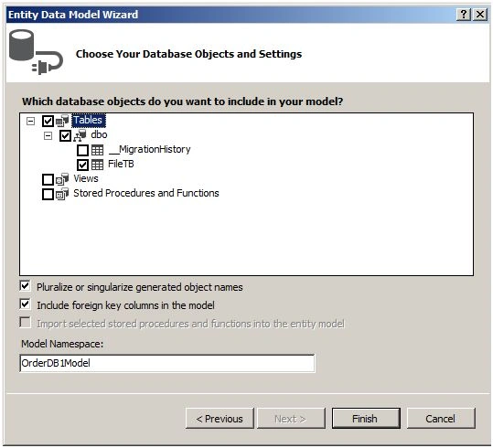Screen dimensions: 493x448
Task: Click the FileTB table grid icon
Action: (x=97, y=165)
